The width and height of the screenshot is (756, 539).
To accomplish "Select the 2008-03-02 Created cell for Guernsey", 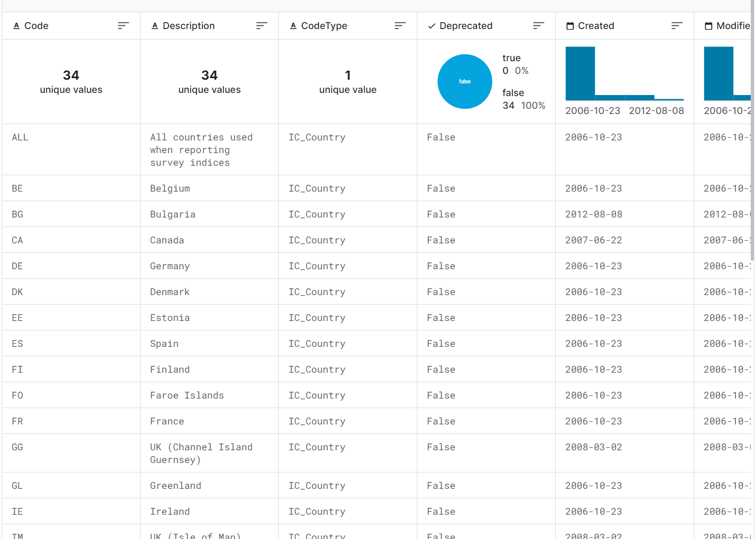I will pos(625,453).
